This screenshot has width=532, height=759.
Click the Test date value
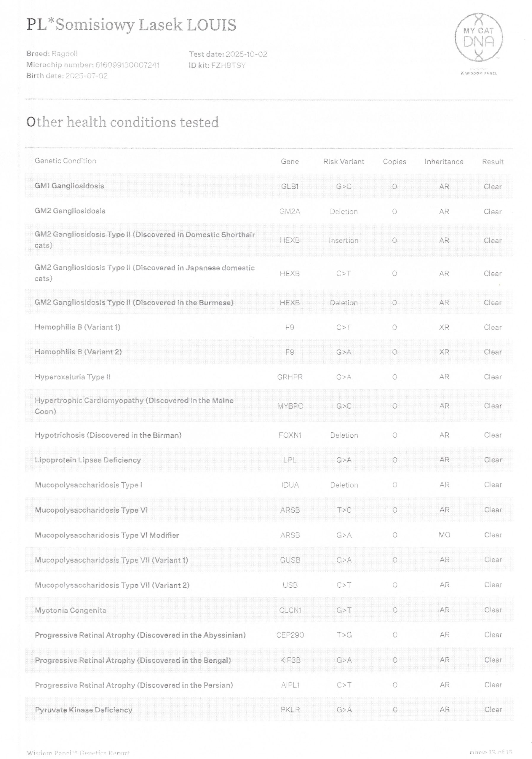[246, 54]
